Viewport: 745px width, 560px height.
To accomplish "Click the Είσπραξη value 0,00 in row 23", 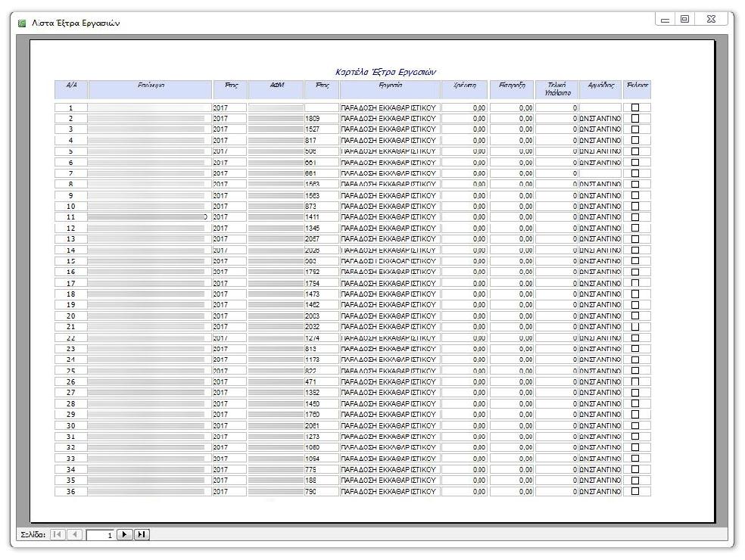I will pos(525,349).
